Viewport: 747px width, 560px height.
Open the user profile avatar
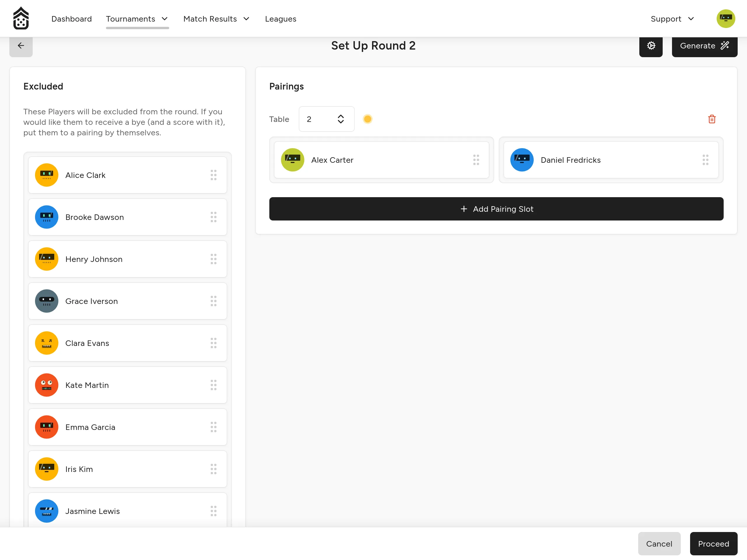(726, 19)
